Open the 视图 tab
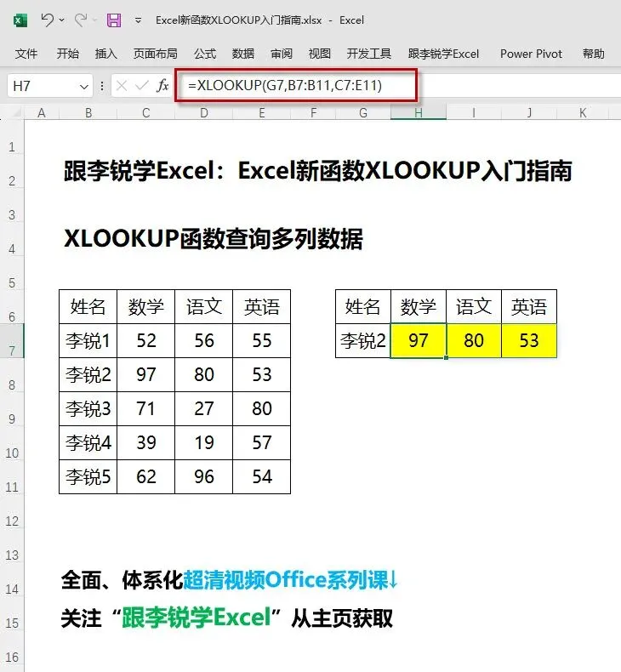This screenshot has width=621, height=672. [x=320, y=54]
